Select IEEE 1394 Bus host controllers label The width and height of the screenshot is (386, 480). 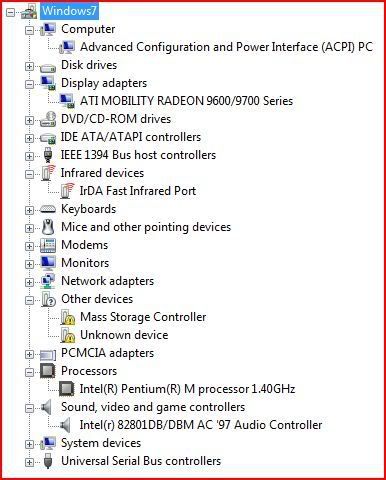138,155
